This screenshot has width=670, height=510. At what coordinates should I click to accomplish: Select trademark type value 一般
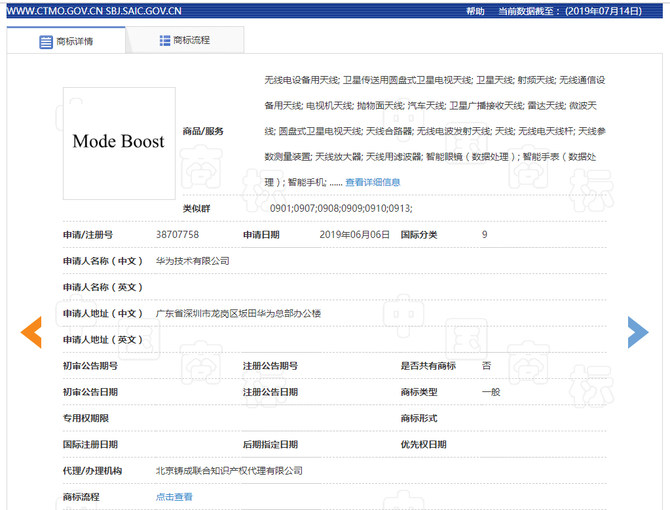(491, 392)
